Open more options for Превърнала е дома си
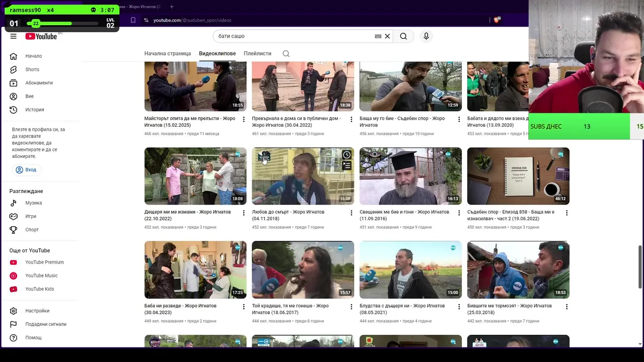The image size is (644, 362). [x=352, y=120]
